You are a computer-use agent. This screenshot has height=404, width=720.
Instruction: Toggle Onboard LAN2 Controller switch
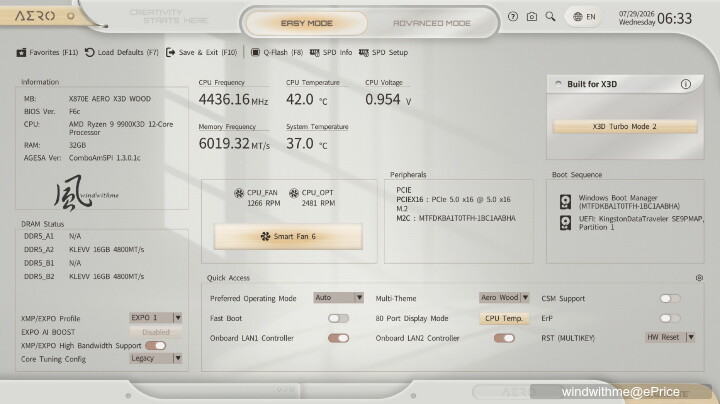pyautogui.click(x=504, y=338)
